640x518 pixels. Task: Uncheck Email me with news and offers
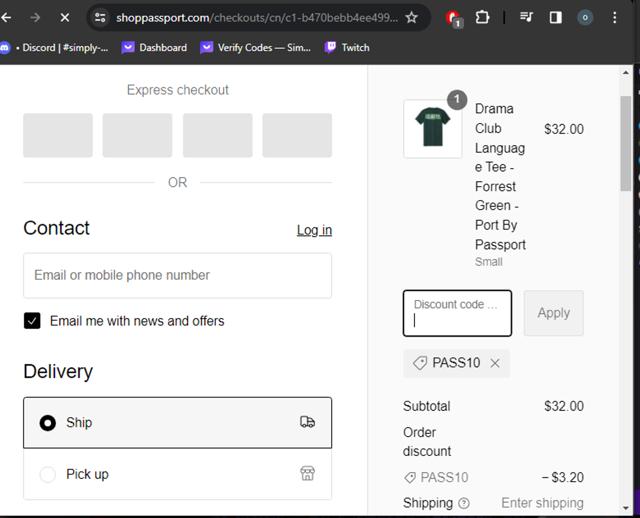[x=32, y=321]
